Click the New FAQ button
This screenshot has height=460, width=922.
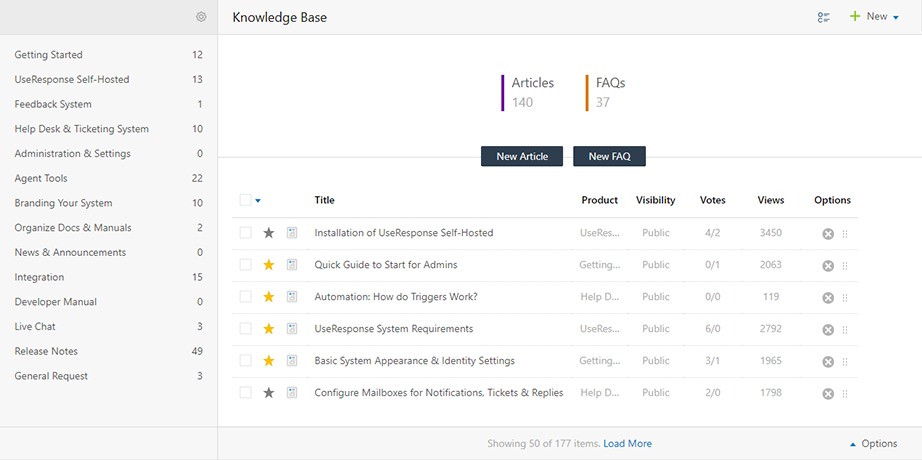click(609, 156)
